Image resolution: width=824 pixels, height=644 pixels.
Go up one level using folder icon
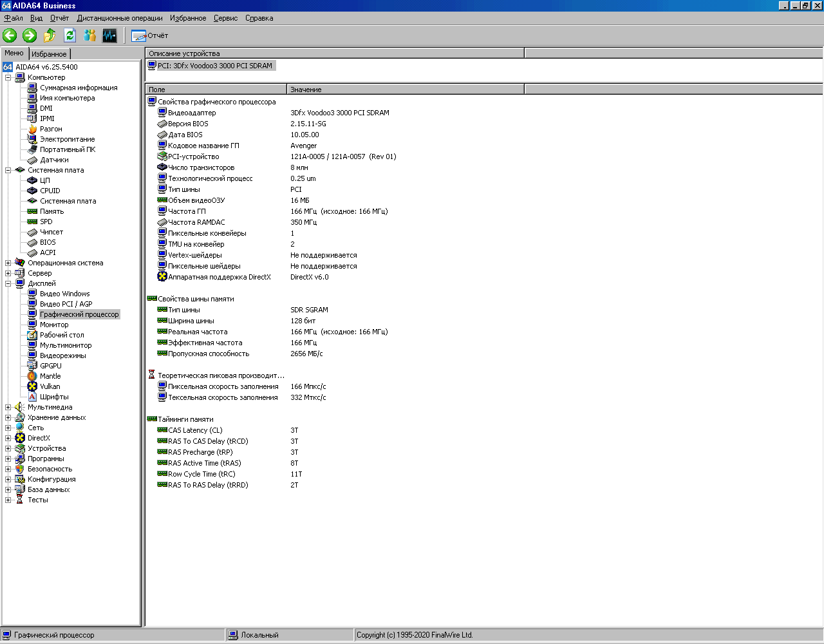tap(50, 35)
